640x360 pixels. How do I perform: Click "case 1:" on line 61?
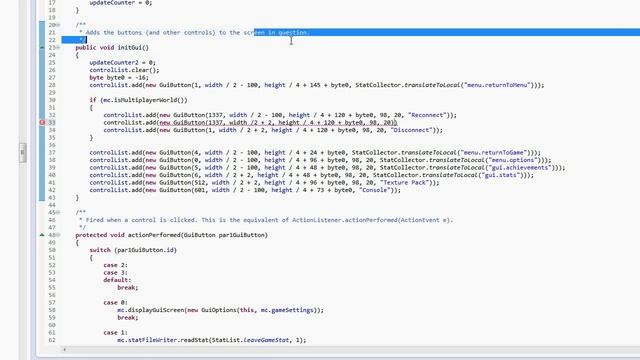click(116, 333)
